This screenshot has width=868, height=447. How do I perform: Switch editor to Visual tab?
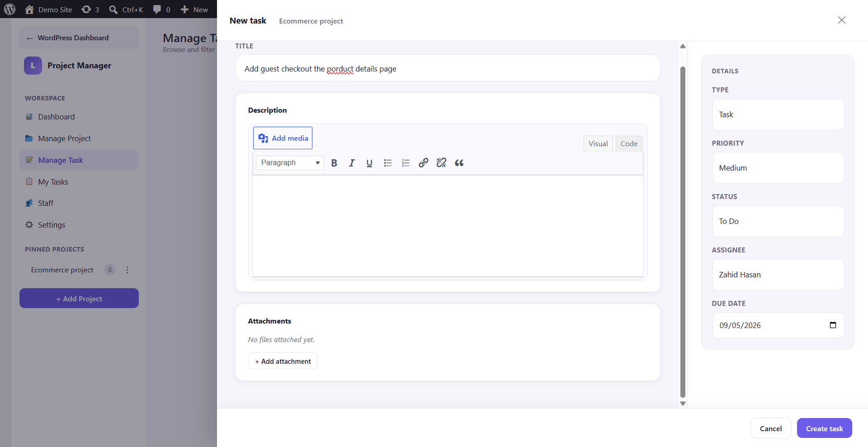[x=598, y=144]
